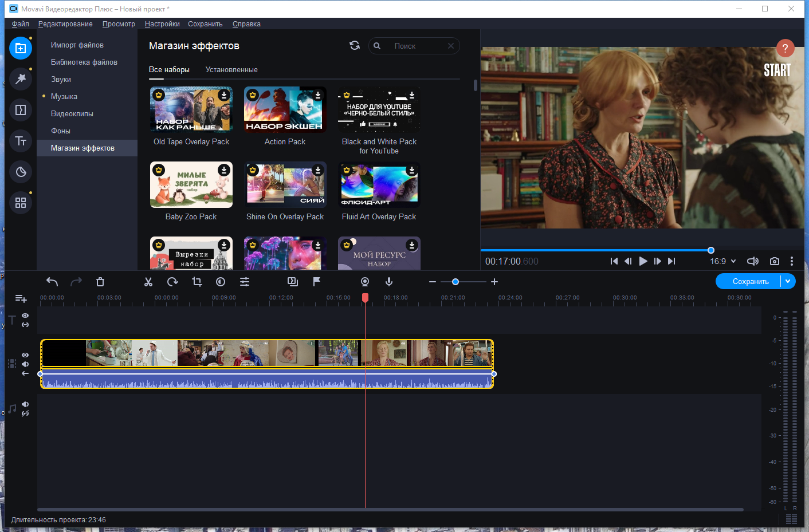Click the red playhead marker on ruler
809x532 pixels.
(365, 297)
